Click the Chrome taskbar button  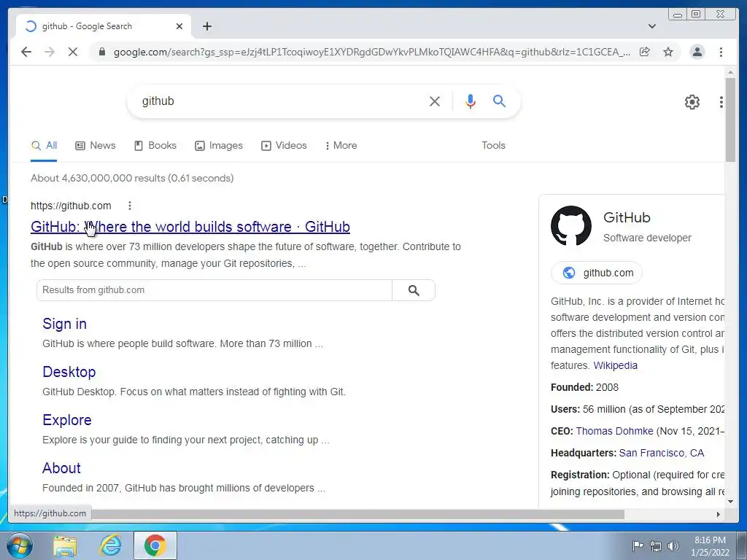(x=155, y=545)
